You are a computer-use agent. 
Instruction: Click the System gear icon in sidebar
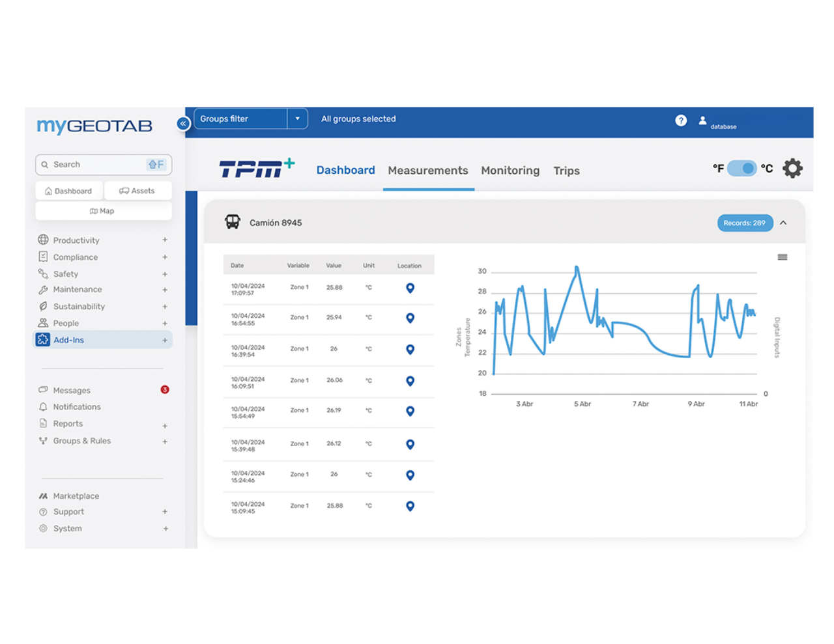[x=43, y=528]
